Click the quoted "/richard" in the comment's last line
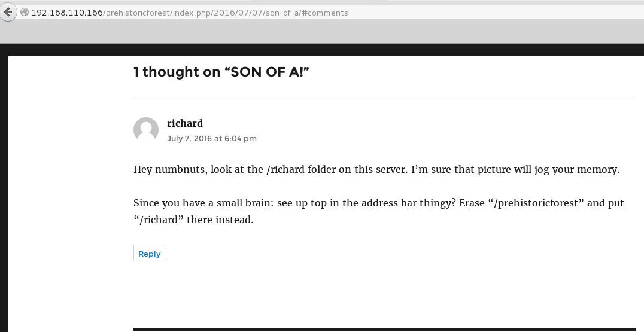Viewport: 644px width, 332px height. tap(159, 220)
